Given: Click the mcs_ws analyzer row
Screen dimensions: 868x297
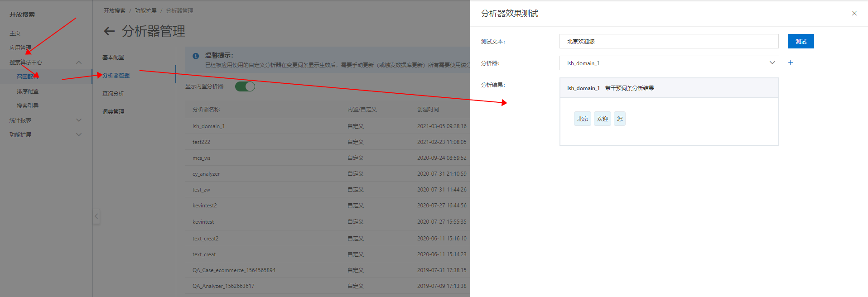Looking at the screenshot, I should coord(328,158).
